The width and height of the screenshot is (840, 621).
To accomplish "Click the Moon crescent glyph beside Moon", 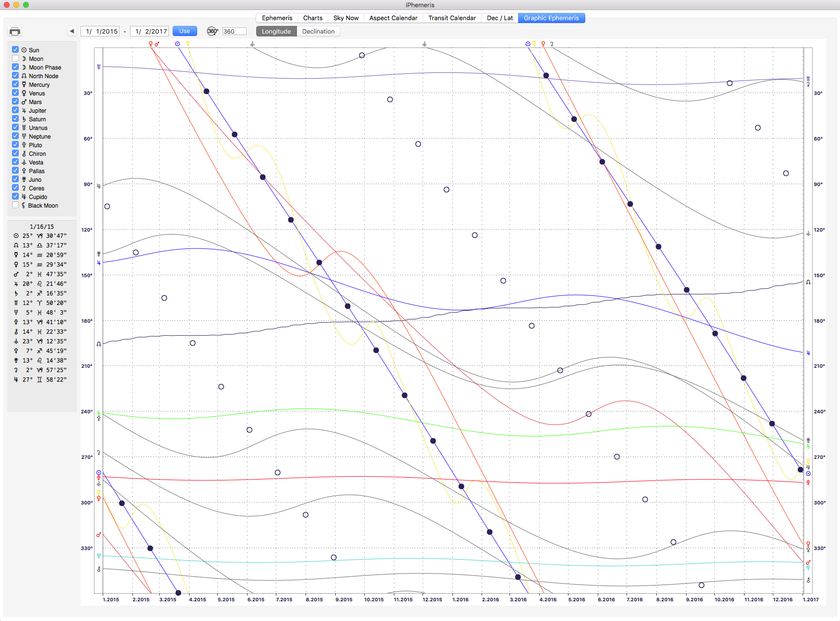I will tap(24, 59).
